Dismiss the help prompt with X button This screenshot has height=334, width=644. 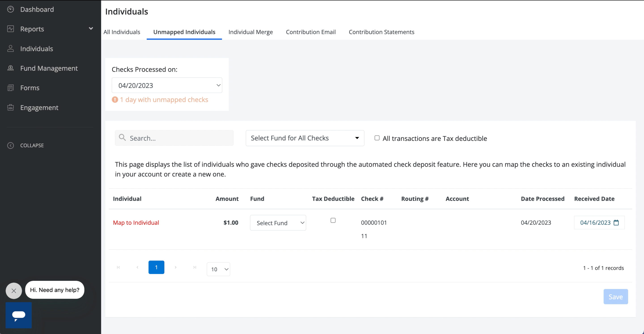14,291
